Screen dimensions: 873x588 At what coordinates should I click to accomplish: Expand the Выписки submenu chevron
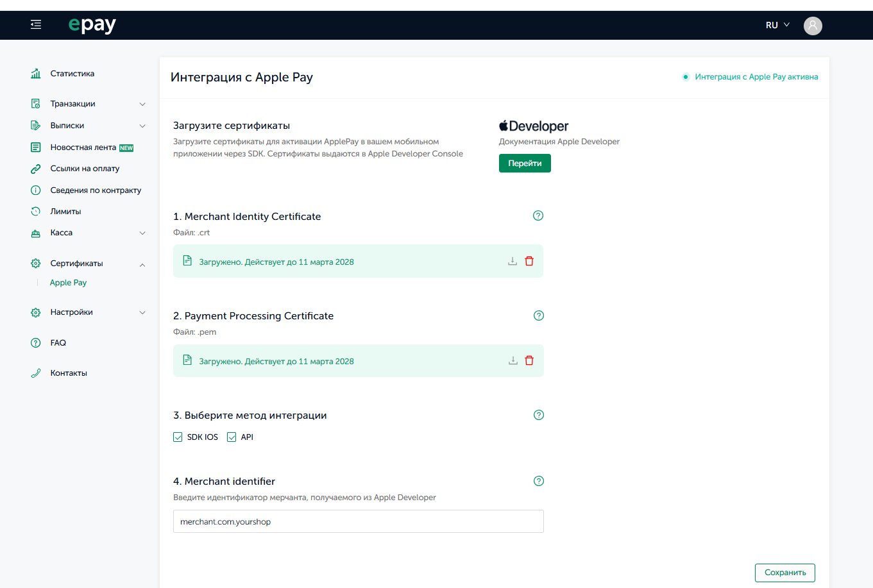(142, 126)
